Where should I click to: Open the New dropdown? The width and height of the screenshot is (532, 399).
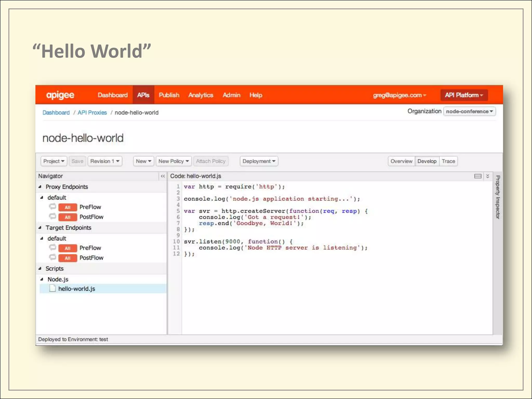[x=144, y=161]
